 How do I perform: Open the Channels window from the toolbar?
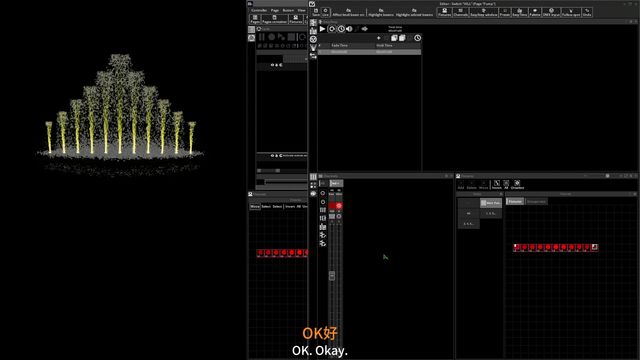point(461,12)
